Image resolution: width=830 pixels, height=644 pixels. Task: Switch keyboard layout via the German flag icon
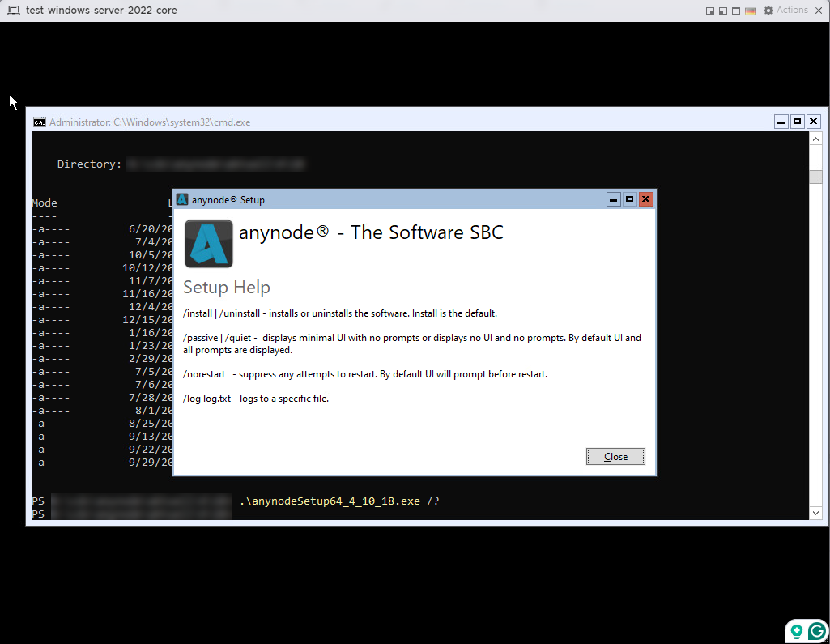pyautogui.click(x=749, y=11)
